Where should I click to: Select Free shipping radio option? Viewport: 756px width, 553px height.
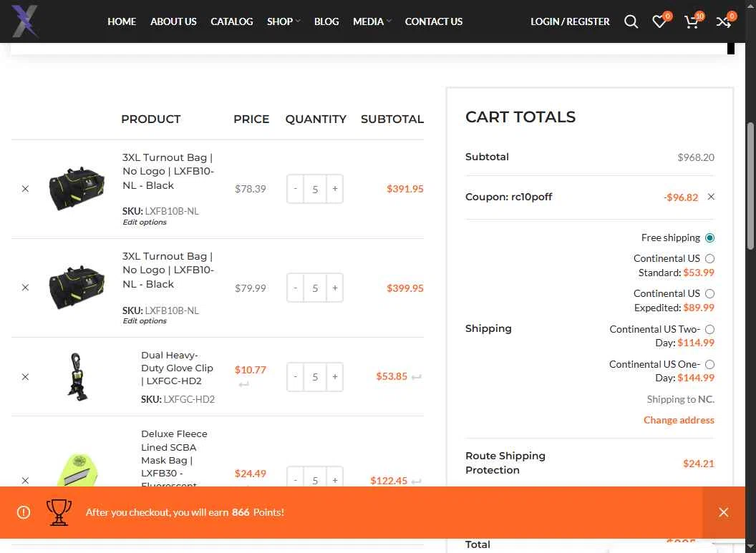point(709,238)
